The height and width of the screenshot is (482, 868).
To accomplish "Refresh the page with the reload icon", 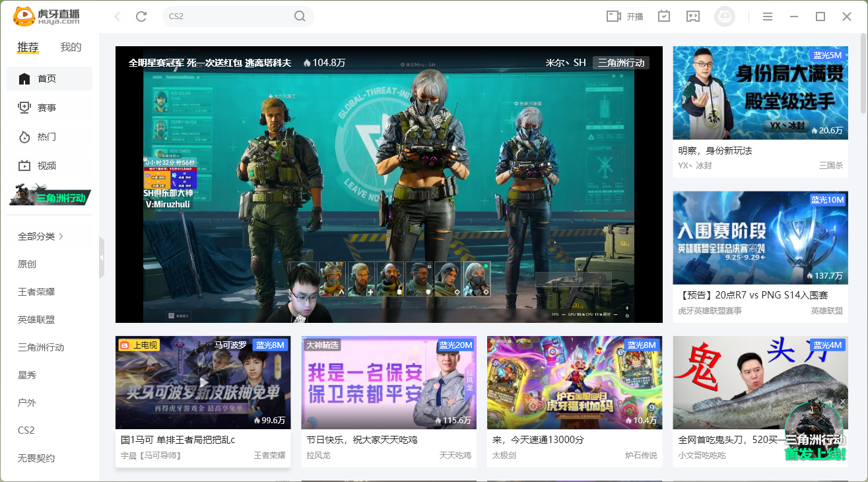I will pyautogui.click(x=141, y=17).
